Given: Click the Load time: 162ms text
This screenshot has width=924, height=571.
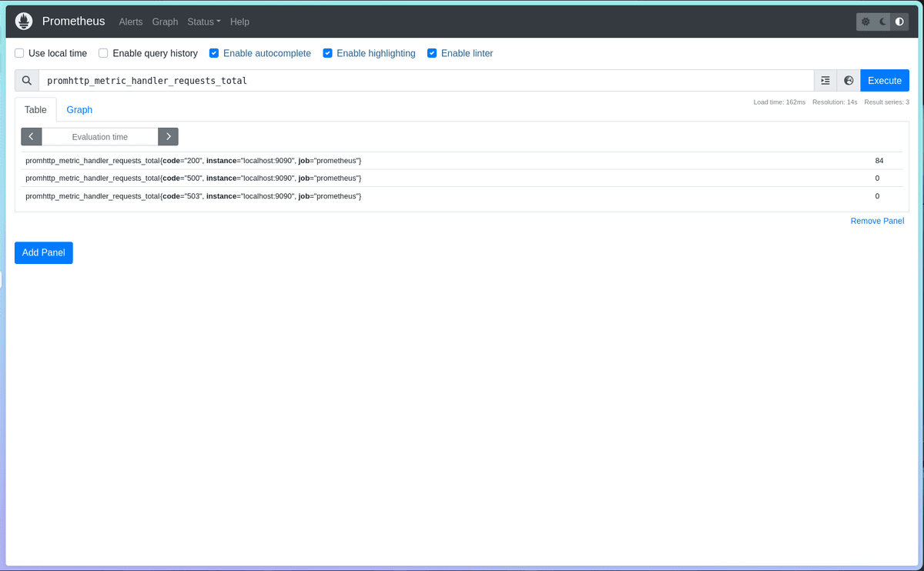Looking at the screenshot, I should [x=779, y=102].
